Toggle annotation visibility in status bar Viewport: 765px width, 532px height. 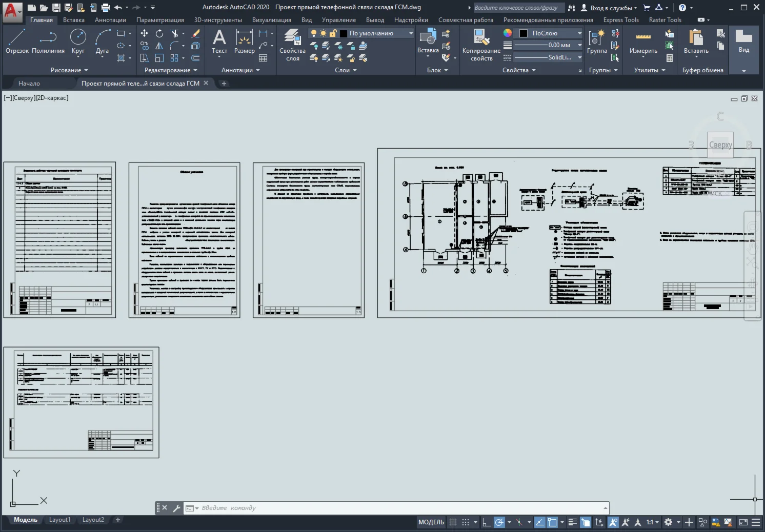point(613,522)
